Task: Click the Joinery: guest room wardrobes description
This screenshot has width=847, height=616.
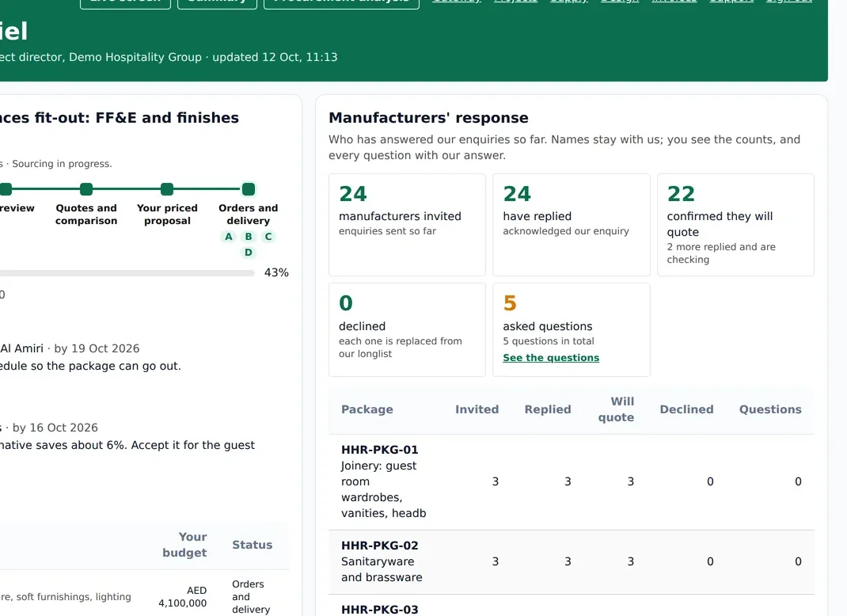Action: [x=384, y=489]
